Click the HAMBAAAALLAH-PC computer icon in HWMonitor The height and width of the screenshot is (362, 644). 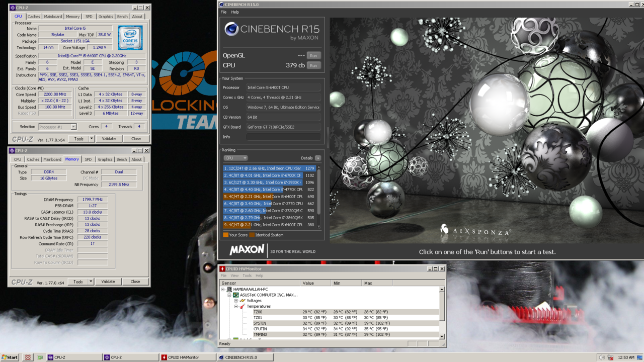pos(229,290)
